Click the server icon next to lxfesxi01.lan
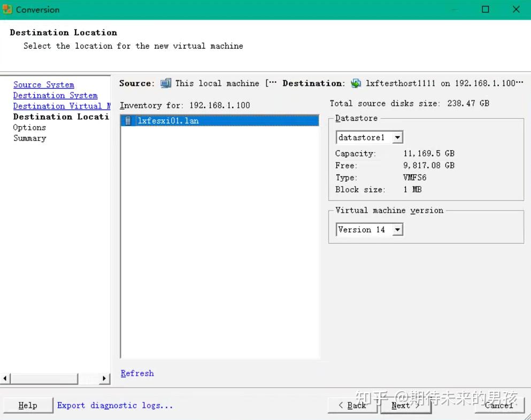 (x=127, y=120)
